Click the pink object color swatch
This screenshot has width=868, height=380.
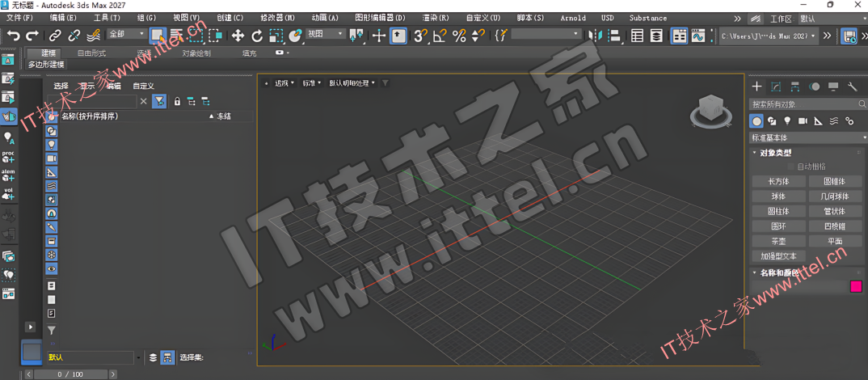point(856,286)
